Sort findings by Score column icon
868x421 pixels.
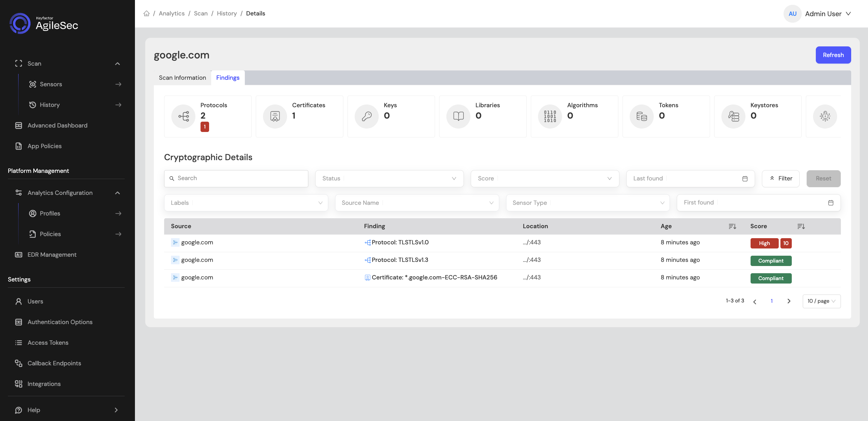coord(801,226)
